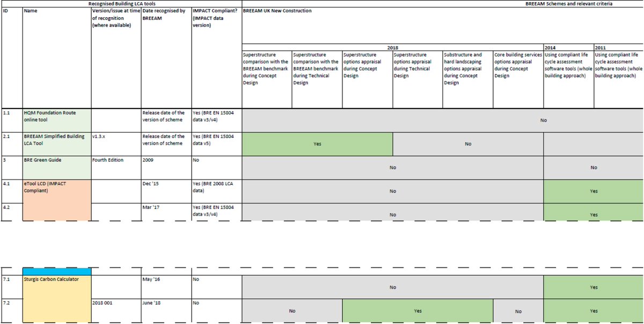Select 'eTool LCD (IMPACT Compliant)' name cell

click(57, 200)
